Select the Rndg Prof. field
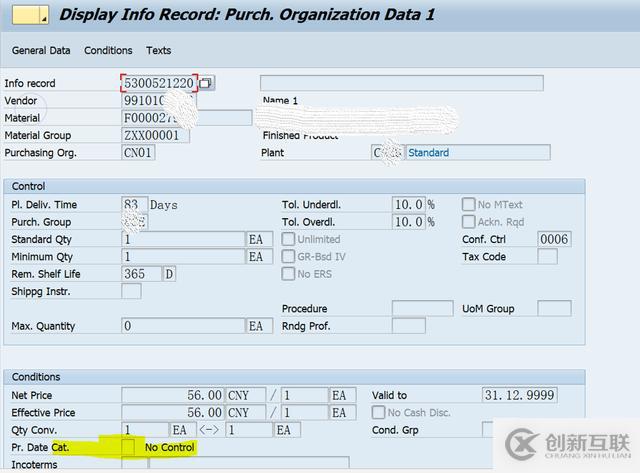Screen dimensions: 640x473 [409, 326]
